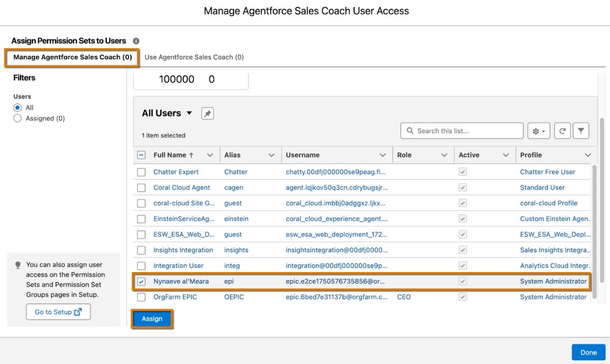Open the All Users list view dropdown
The image size is (610, 364).
pos(189,113)
